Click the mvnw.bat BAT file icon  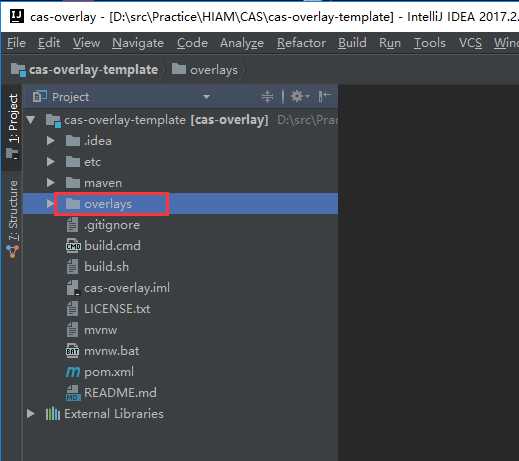coord(72,351)
